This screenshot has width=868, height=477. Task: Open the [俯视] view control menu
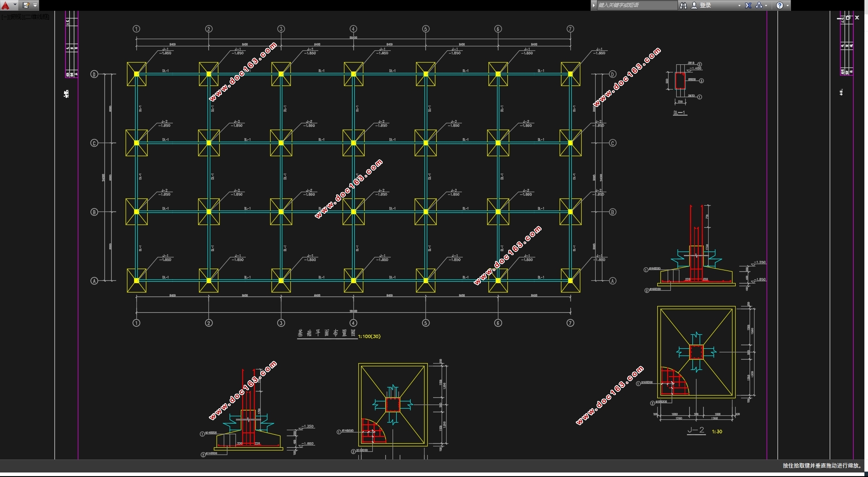[x=16, y=17]
